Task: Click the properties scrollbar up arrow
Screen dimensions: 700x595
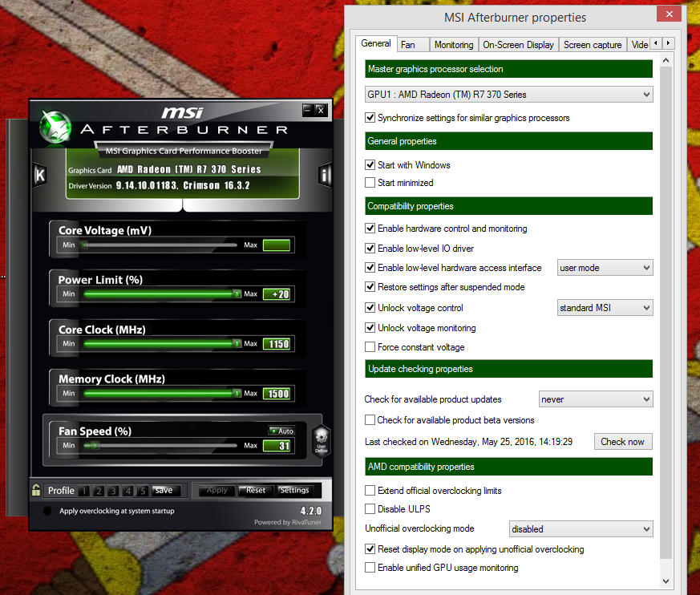Action: click(x=666, y=60)
